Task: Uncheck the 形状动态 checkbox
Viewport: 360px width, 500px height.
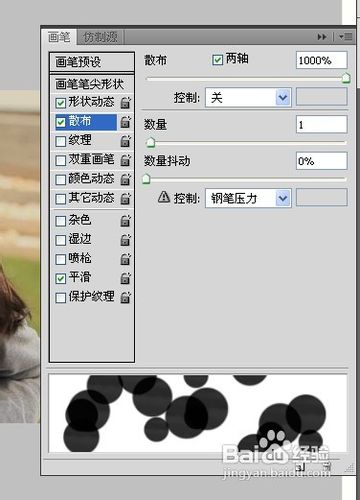Action: point(61,103)
